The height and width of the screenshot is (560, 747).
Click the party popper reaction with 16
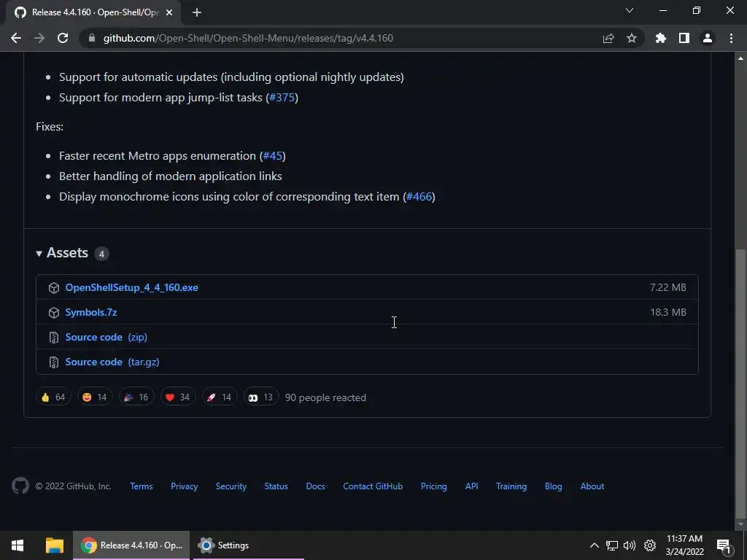[x=136, y=397]
